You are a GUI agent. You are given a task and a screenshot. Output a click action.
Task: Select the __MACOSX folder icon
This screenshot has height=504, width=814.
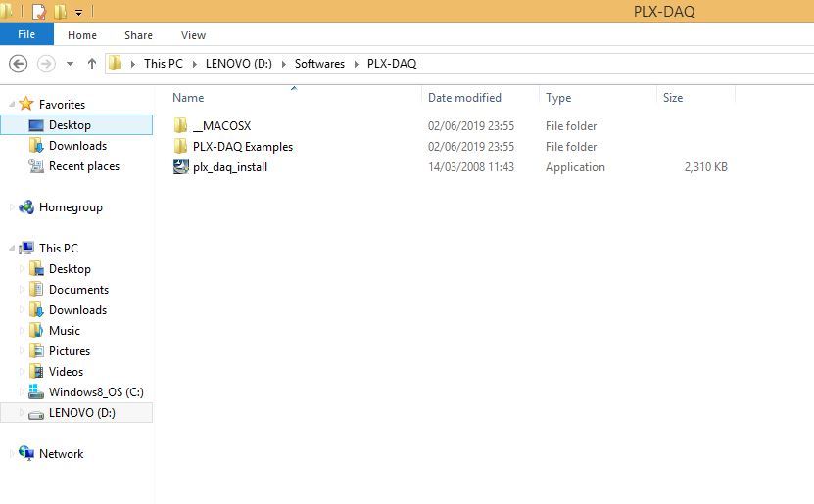tap(180, 125)
